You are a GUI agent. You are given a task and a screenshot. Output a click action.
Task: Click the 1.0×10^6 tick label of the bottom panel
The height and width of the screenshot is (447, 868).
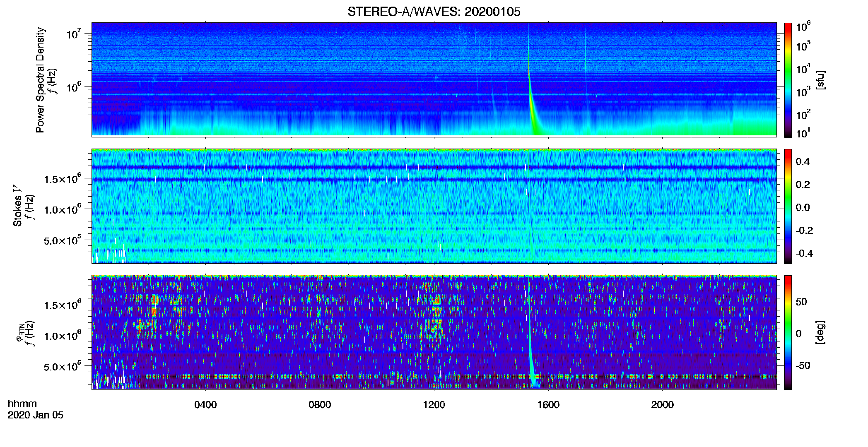pyautogui.click(x=63, y=336)
